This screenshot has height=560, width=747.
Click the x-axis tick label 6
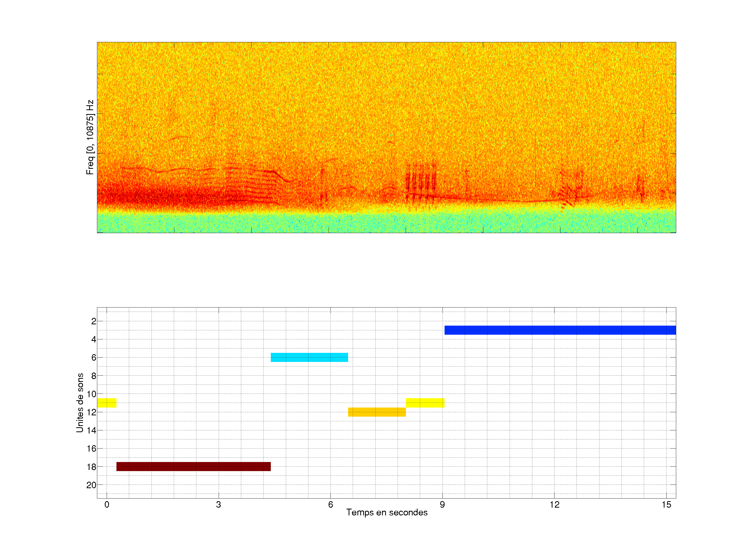point(330,505)
